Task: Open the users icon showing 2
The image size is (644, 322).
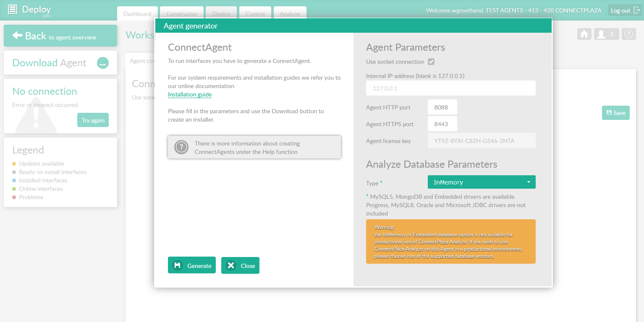Action: (x=606, y=34)
